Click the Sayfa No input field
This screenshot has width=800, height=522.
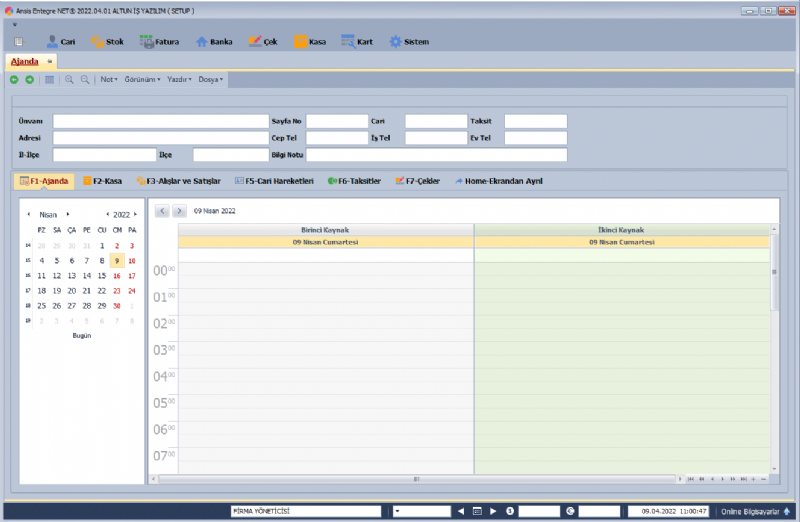[x=337, y=121]
